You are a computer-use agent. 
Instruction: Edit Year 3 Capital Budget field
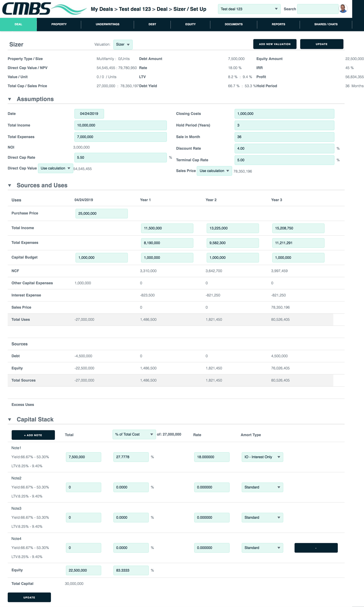(298, 257)
